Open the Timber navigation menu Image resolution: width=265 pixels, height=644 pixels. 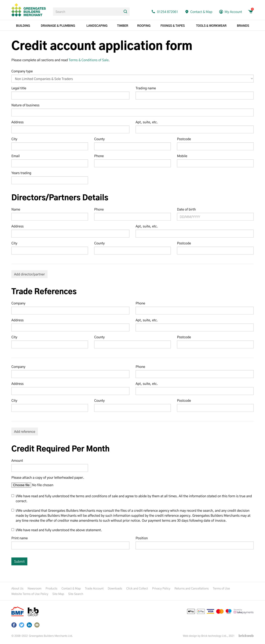[122, 26]
